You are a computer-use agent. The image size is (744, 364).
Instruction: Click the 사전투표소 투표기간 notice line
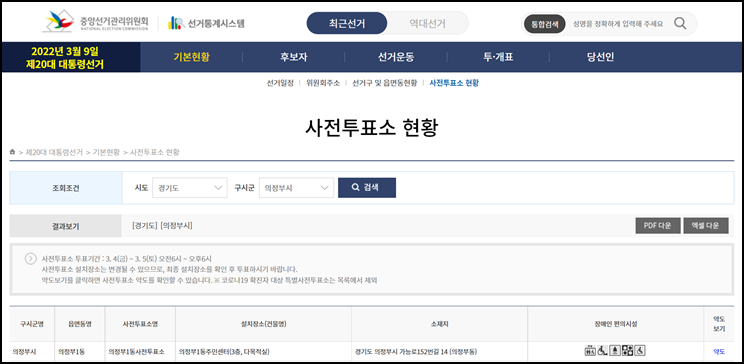[127, 259]
